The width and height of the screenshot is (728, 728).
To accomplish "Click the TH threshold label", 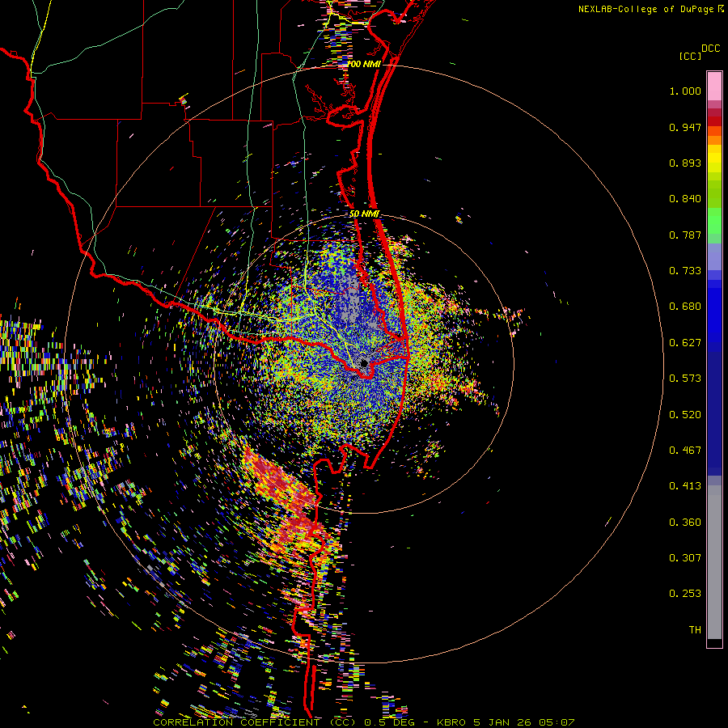I will [x=695, y=630].
